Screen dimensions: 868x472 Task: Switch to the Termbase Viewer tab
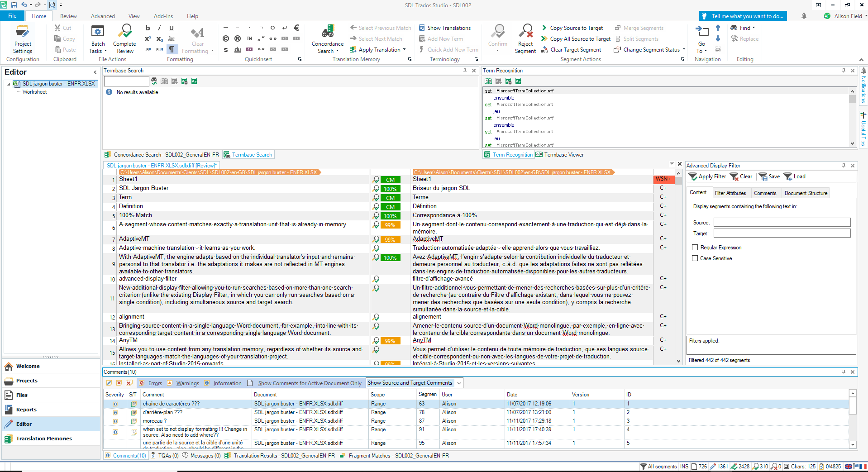tap(560, 155)
